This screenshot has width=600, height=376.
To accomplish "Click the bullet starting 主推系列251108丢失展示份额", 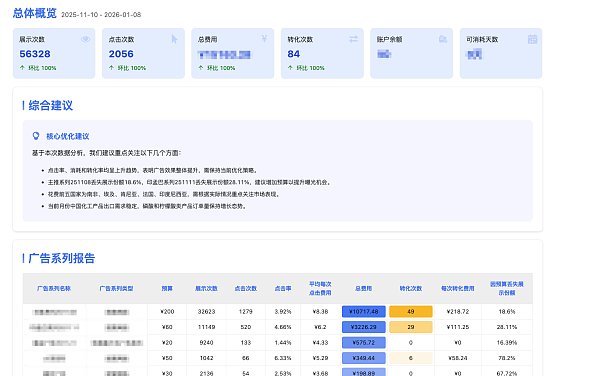I will pos(189,182).
